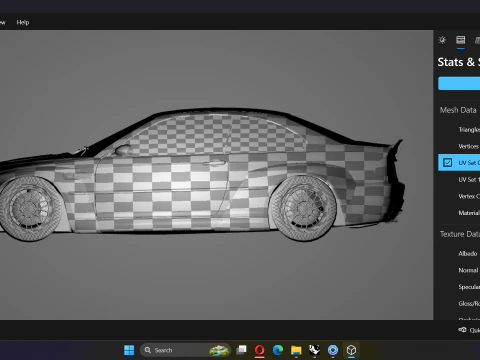Open Microsoft Edge from the taskbar

tap(278, 350)
